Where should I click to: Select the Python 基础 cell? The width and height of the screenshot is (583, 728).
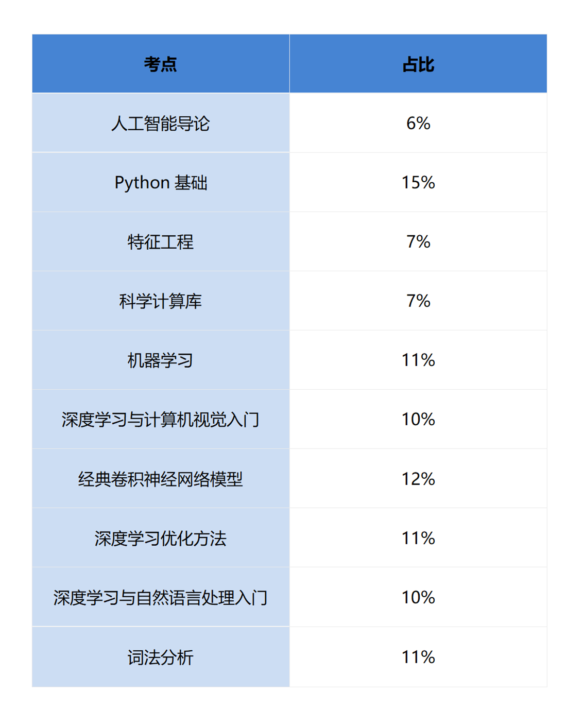[161, 182]
